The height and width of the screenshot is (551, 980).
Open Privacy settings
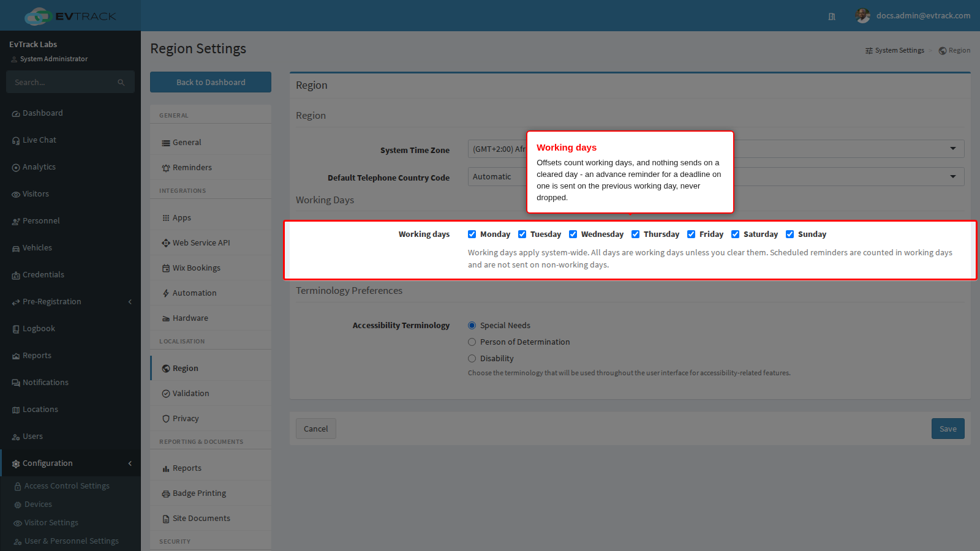tap(211, 418)
